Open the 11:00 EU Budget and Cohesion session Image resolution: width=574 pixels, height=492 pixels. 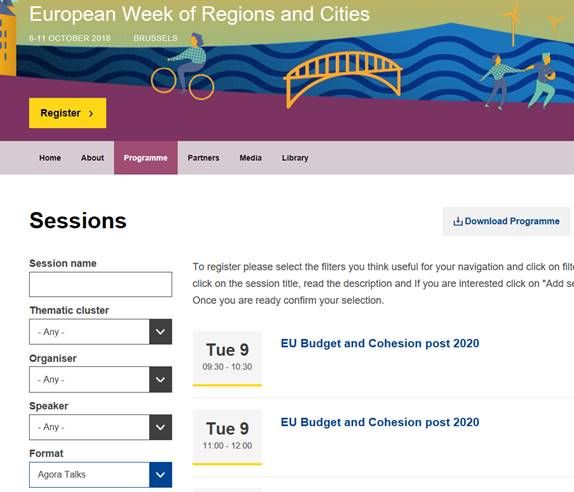380,422
